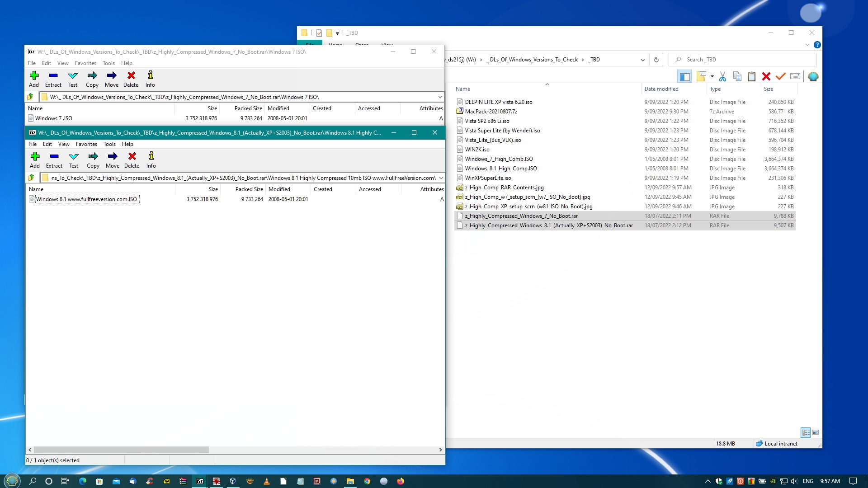The width and height of the screenshot is (868, 488).
Task: Click the red X Delete icon in Explorer toolbar
Action: [766, 76]
